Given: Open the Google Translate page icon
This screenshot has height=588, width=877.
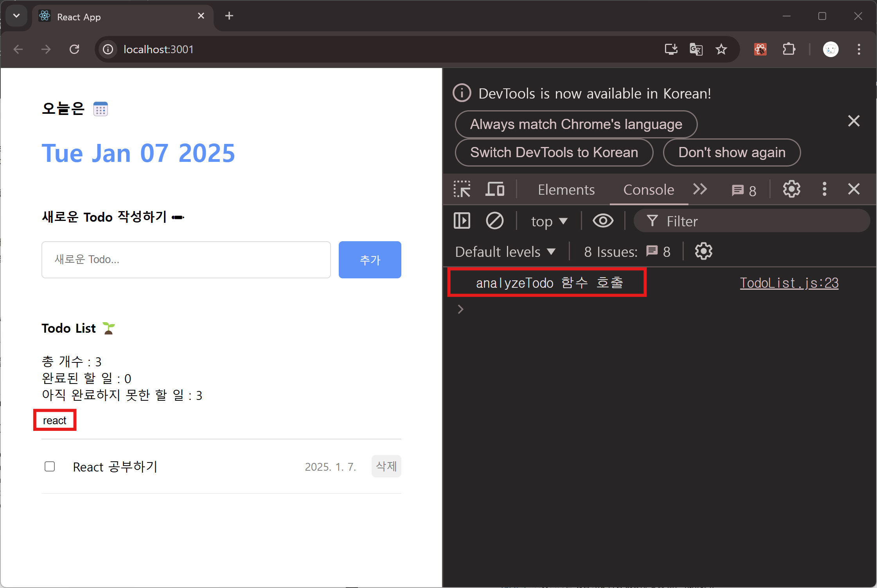Looking at the screenshot, I should [696, 49].
